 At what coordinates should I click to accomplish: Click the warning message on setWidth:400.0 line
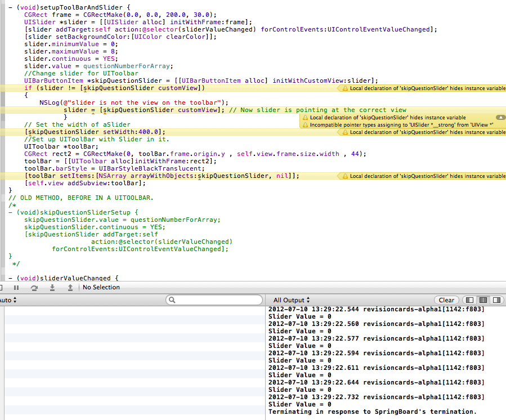click(x=428, y=132)
